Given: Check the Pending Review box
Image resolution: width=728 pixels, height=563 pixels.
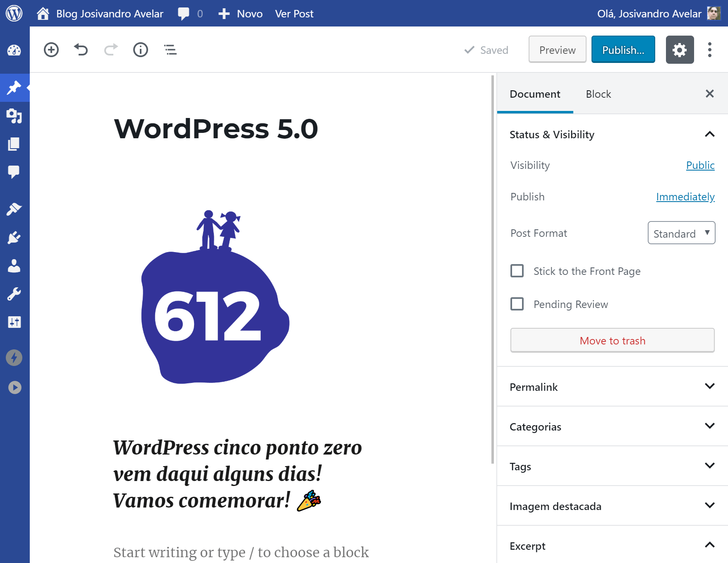Looking at the screenshot, I should coord(517,304).
